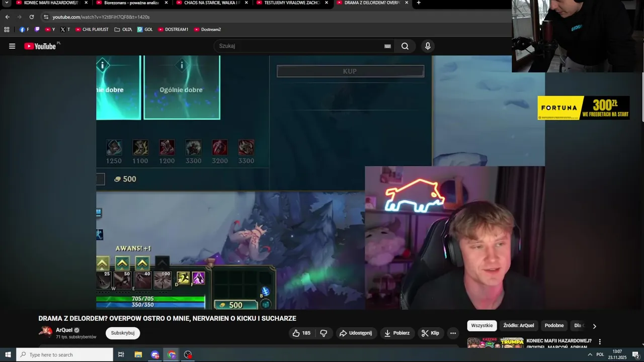Go back with the browser back arrow

[7, 17]
